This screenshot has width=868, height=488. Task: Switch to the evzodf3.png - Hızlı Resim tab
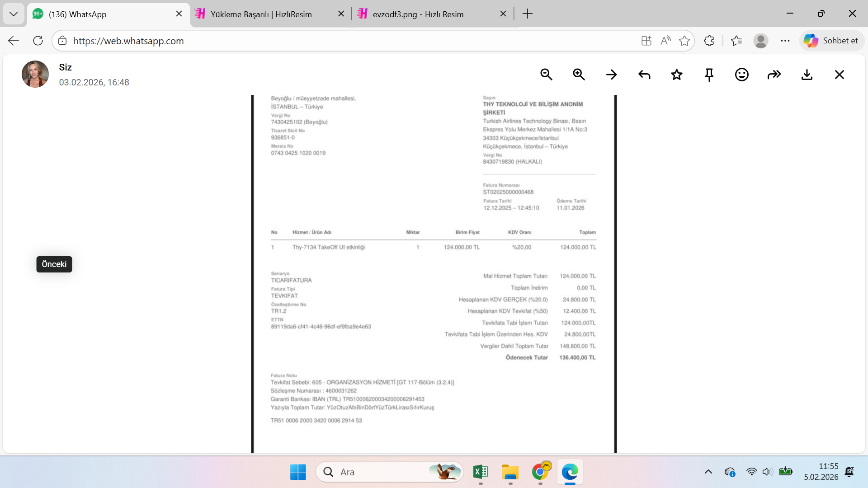click(432, 14)
